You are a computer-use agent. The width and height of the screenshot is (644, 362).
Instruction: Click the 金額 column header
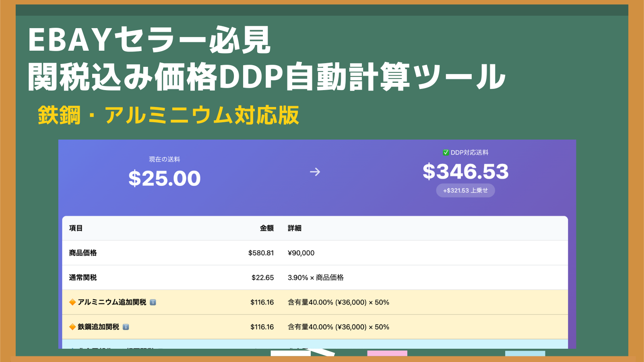tap(266, 228)
